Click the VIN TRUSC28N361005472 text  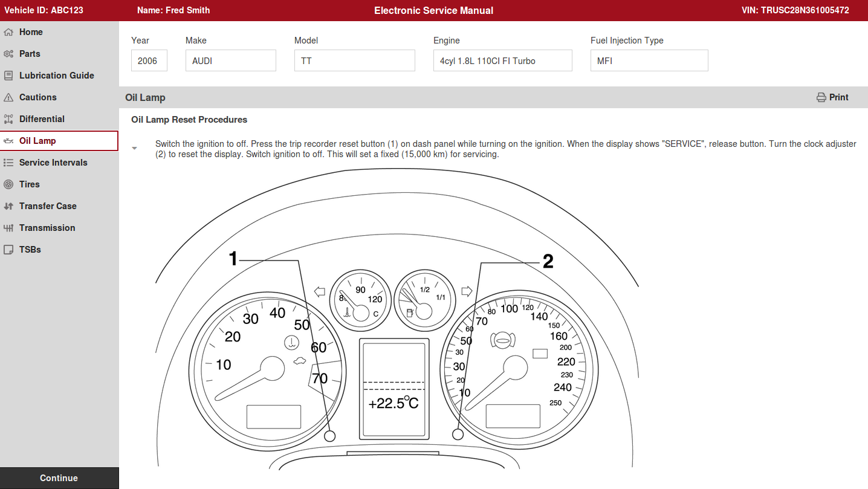tap(795, 10)
